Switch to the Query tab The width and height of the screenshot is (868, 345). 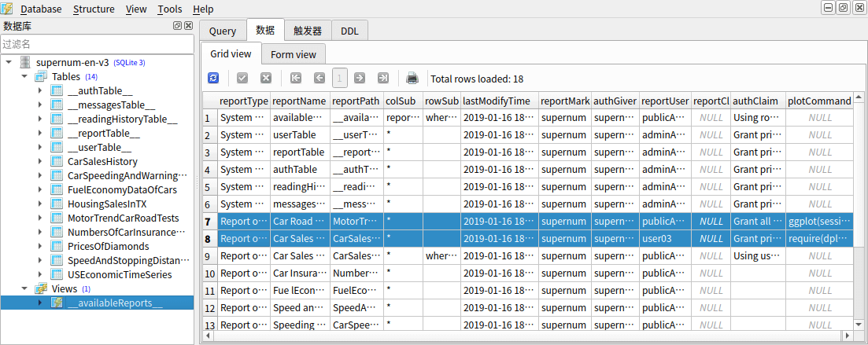[223, 31]
